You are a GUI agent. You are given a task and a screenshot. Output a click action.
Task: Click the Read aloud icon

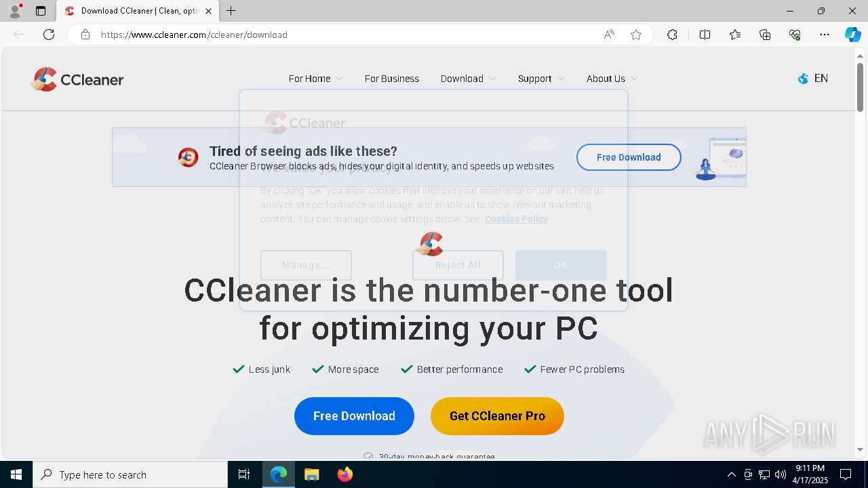click(x=609, y=35)
